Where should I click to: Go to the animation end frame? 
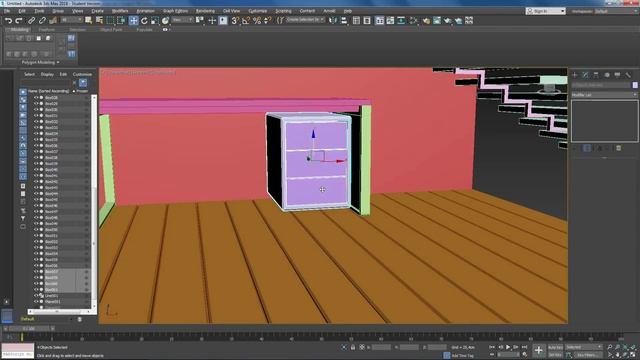pos(524,347)
